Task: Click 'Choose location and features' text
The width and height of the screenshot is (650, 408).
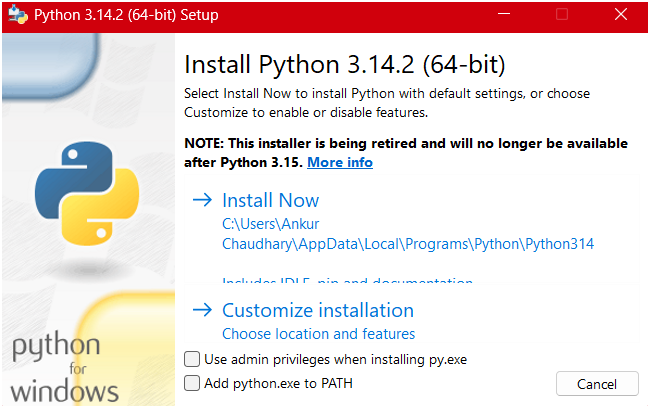Action: pyautogui.click(x=318, y=334)
